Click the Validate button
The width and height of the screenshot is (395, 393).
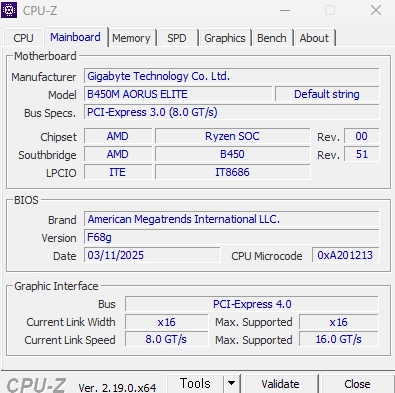click(280, 384)
